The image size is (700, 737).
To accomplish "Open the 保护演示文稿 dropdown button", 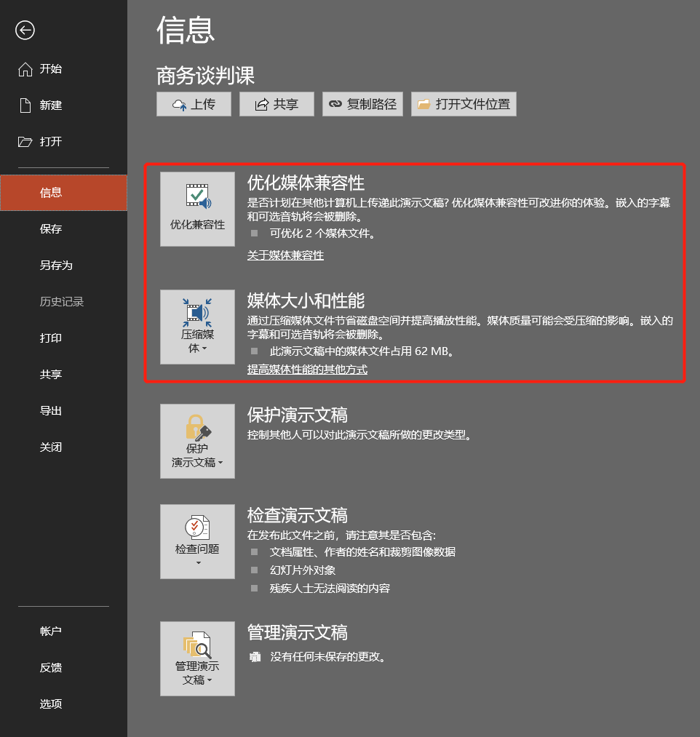I will pos(197,442).
